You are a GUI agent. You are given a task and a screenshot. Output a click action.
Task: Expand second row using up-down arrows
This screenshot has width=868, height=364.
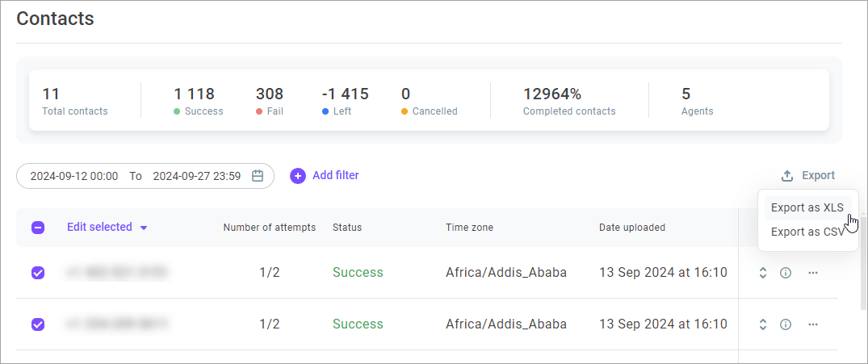pyautogui.click(x=763, y=324)
